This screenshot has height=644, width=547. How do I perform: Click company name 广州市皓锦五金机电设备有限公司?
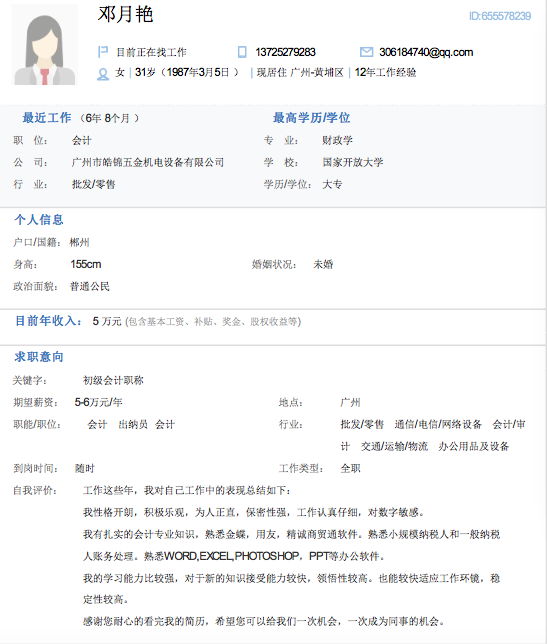[148, 162]
